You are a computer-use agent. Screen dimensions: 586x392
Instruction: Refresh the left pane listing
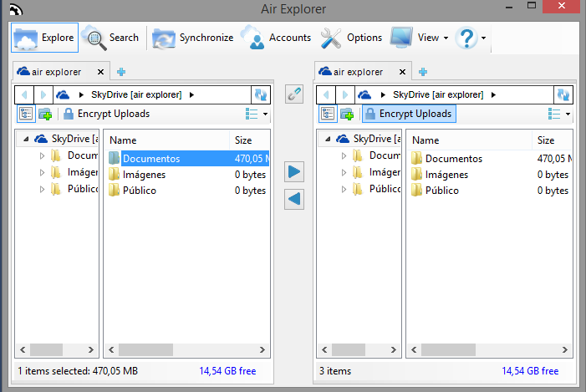pos(261,95)
